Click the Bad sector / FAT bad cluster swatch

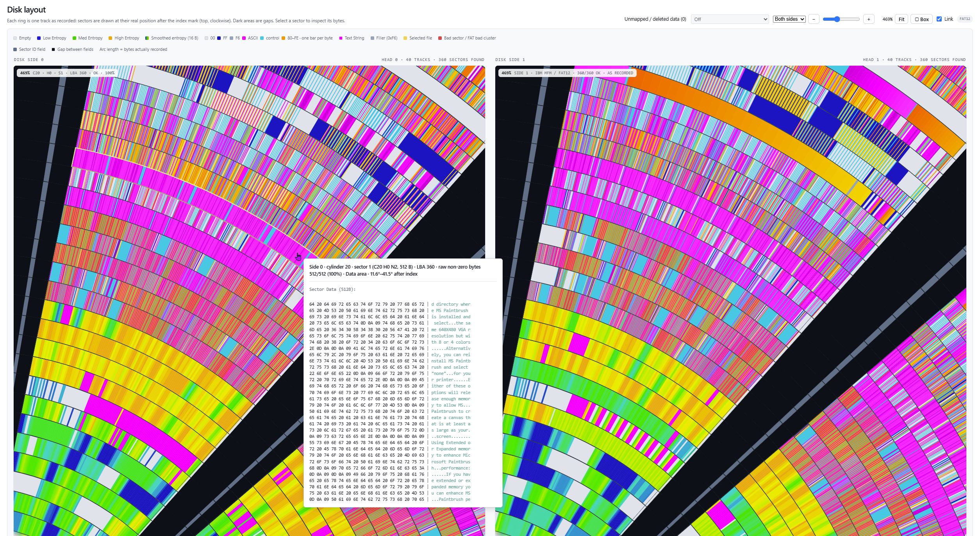click(x=440, y=38)
